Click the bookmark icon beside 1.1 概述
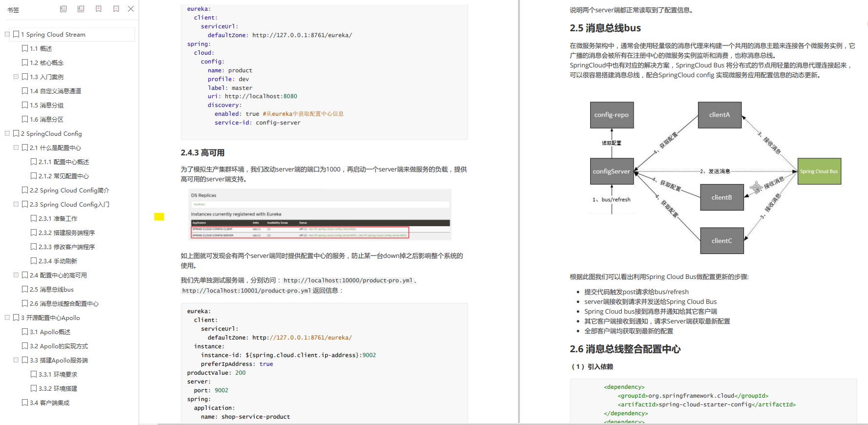868x425 pixels. pyautogui.click(x=25, y=48)
